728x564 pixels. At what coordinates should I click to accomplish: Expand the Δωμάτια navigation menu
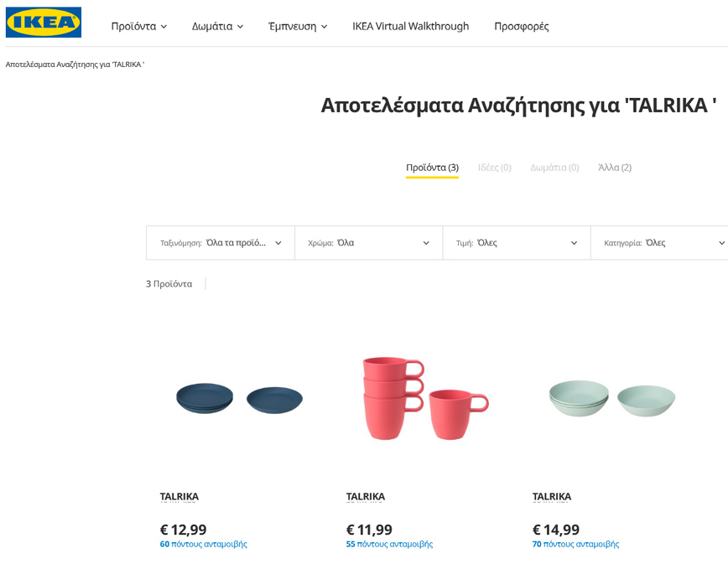point(217,26)
